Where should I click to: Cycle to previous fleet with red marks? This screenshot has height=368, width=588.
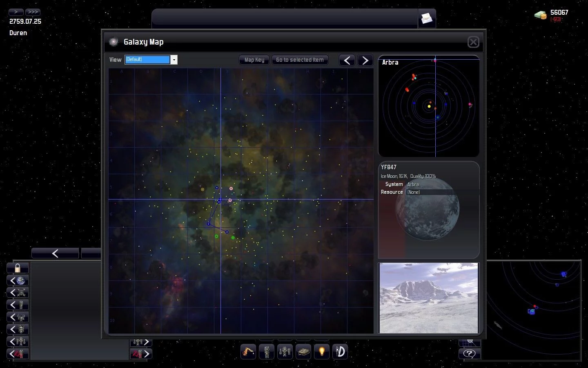(x=18, y=354)
